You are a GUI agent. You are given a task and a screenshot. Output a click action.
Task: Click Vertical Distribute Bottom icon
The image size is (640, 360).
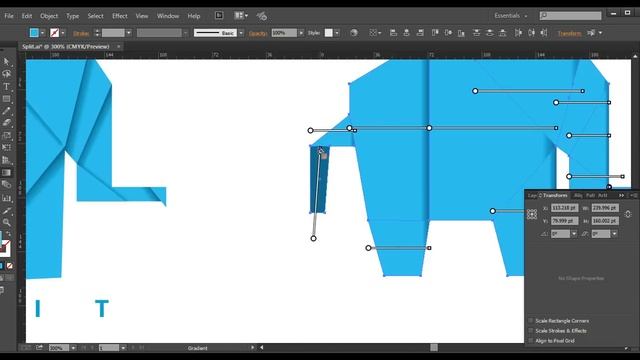503,33
